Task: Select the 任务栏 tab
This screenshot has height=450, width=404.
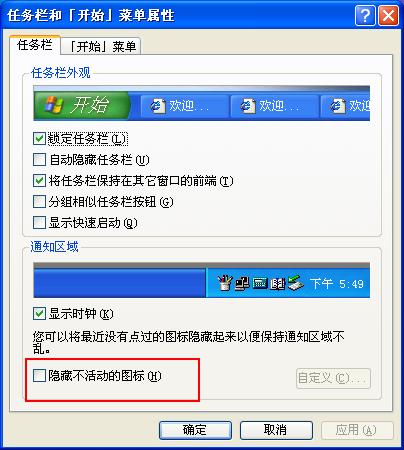Action: click(x=35, y=45)
